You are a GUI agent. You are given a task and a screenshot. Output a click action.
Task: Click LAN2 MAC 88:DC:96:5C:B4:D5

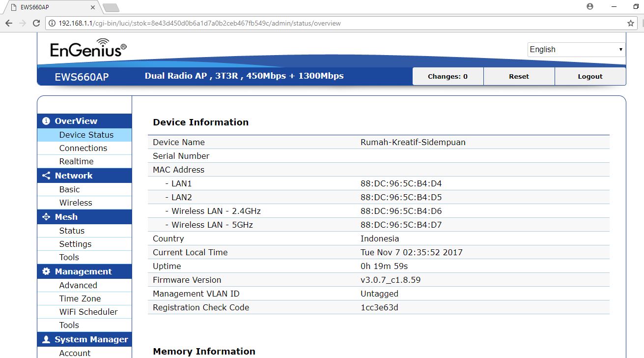(401, 197)
